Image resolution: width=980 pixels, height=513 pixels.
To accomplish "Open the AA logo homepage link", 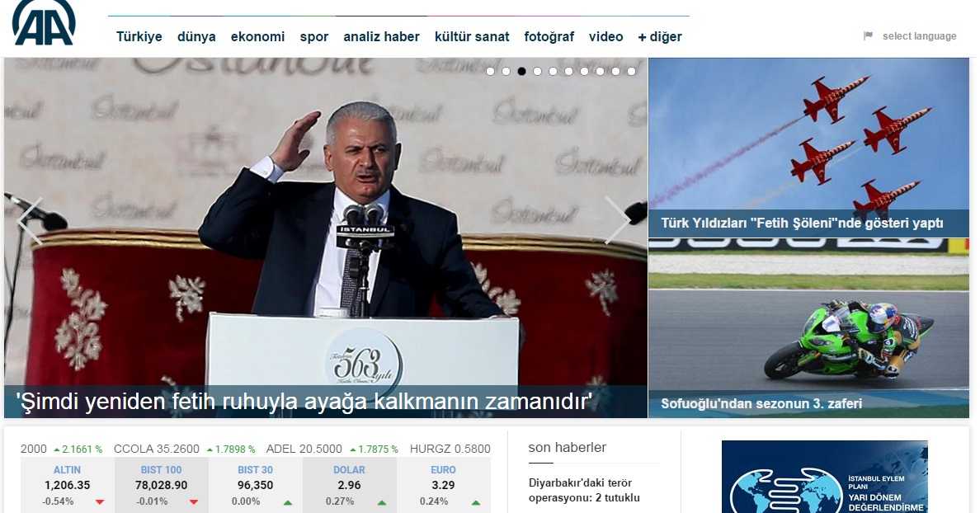I will click(x=44, y=22).
